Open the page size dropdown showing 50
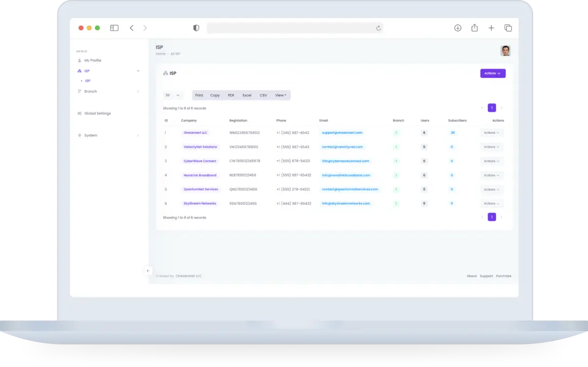The width and height of the screenshot is (588, 367). (x=173, y=95)
